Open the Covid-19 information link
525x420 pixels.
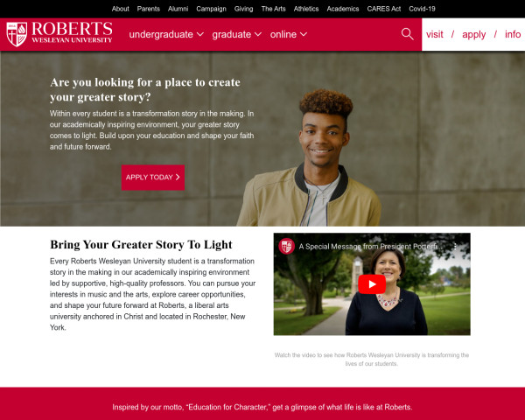[x=422, y=9]
